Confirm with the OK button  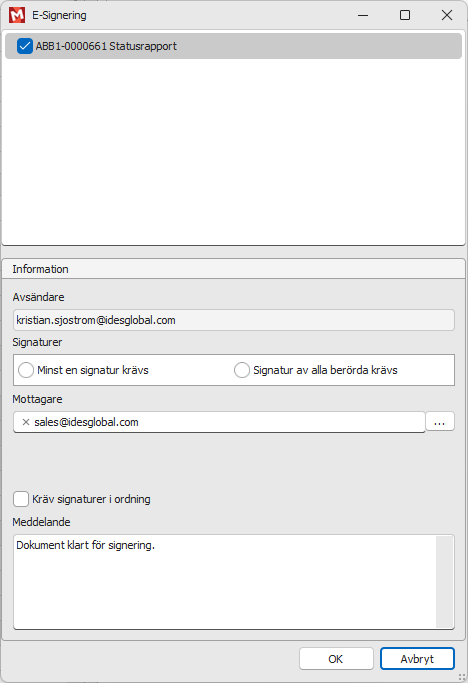[x=336, y=659]
